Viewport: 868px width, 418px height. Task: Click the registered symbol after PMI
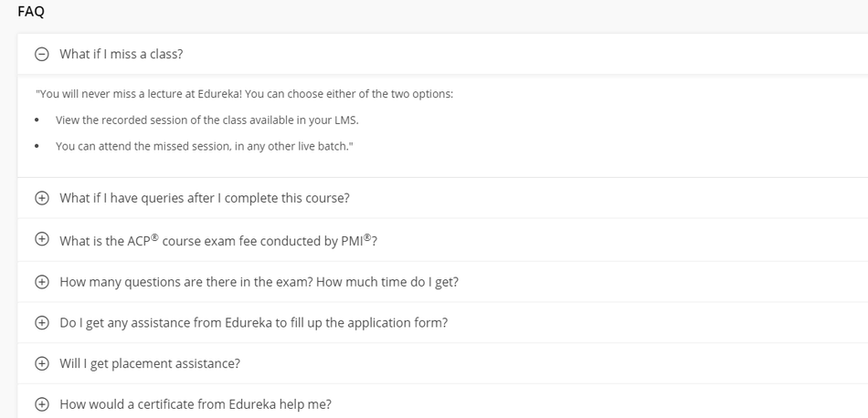click(367, 237)
